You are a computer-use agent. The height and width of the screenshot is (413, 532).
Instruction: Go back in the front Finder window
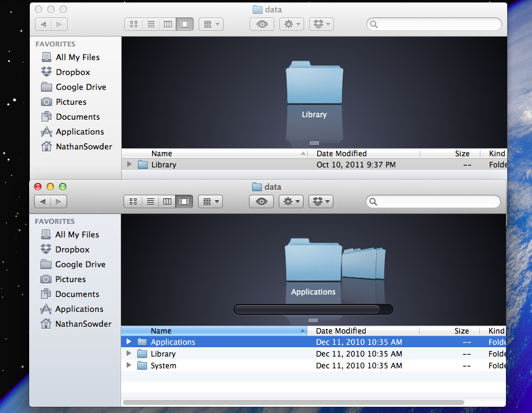point(43,202)
